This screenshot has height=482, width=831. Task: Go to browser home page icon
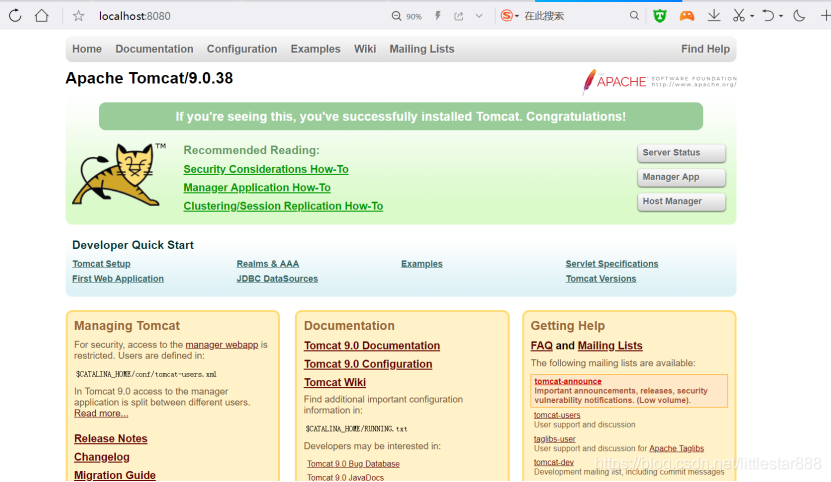[x=41, y=15]
